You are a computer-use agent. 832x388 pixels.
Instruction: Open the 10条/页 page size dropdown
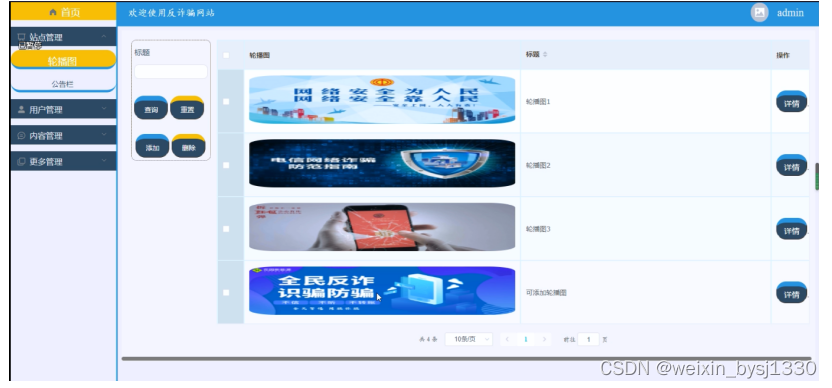coord(469,339)
